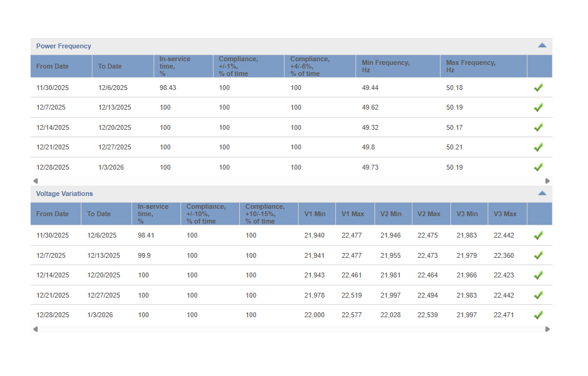588x376 pixels.
Task: Click Compliance +10/-15% column header
Action: (x=269, y=214)
